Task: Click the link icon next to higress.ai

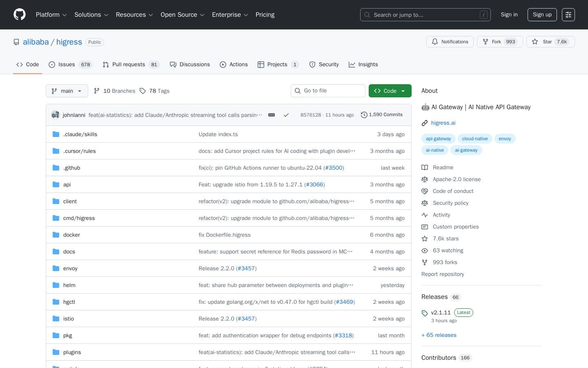Action: [425, 123]
